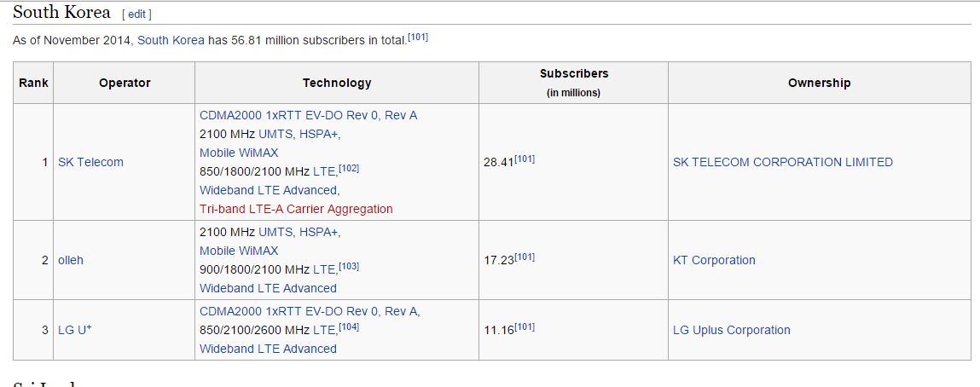Open the olleh operator link

pos(71,260)
